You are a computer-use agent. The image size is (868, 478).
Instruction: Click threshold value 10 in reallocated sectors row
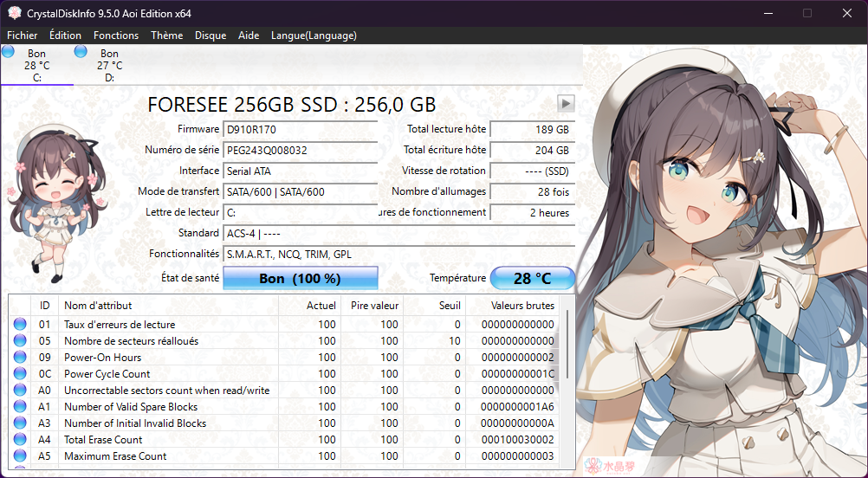[455, 341]
